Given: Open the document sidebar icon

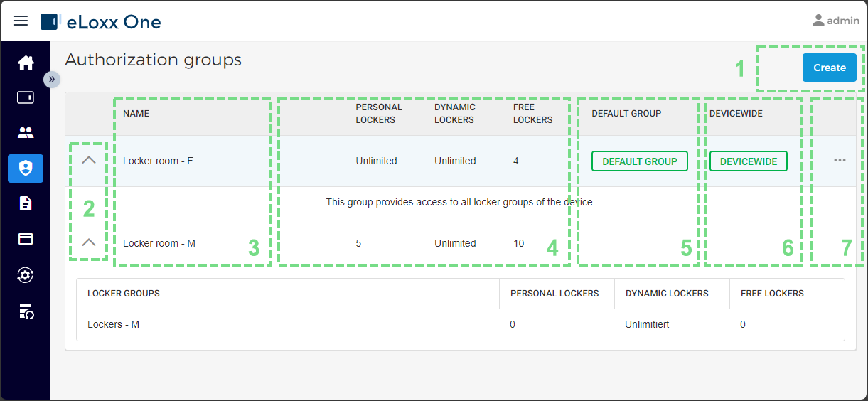Looking at the screenshot, I should point(26,203).
